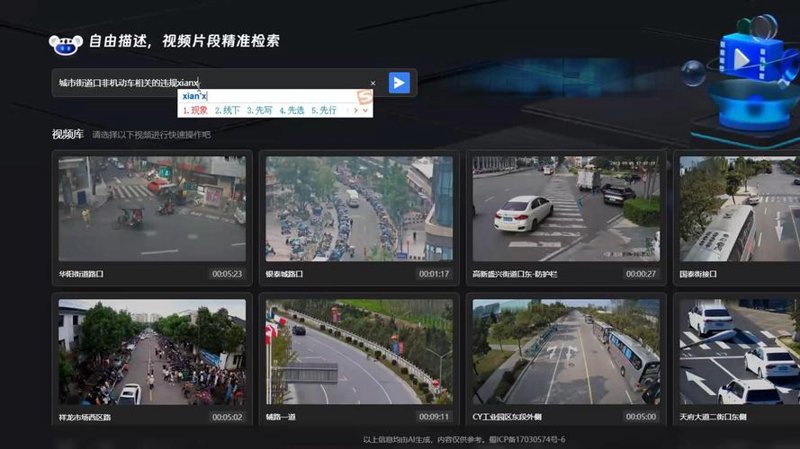Open the 00:00:27 white sedan crosswalk video
Screen dimensions: 800x449
[566, 209]
